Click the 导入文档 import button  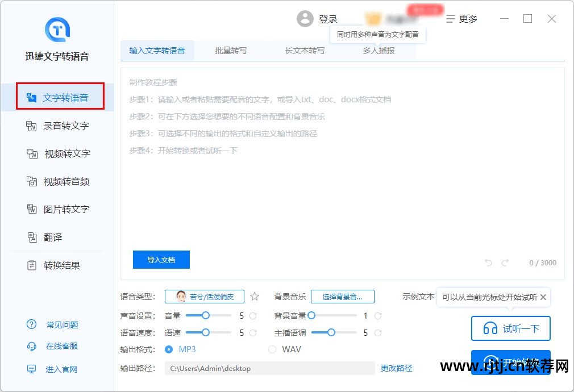point(161,260)
